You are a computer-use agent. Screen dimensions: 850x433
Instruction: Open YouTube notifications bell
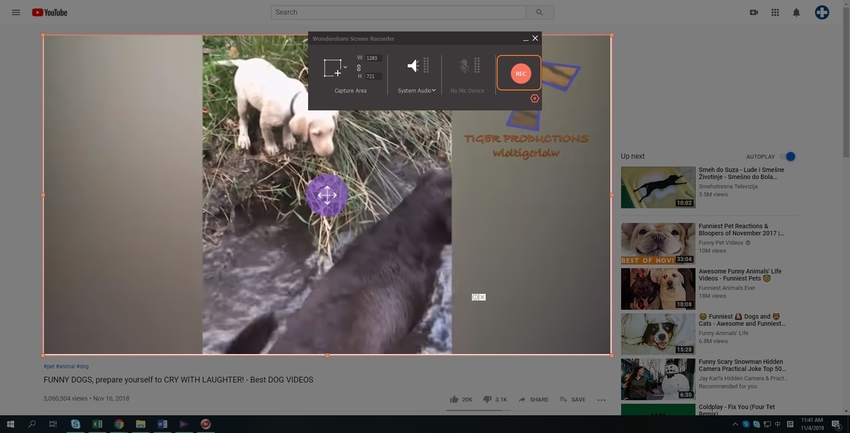coord(796,12)
